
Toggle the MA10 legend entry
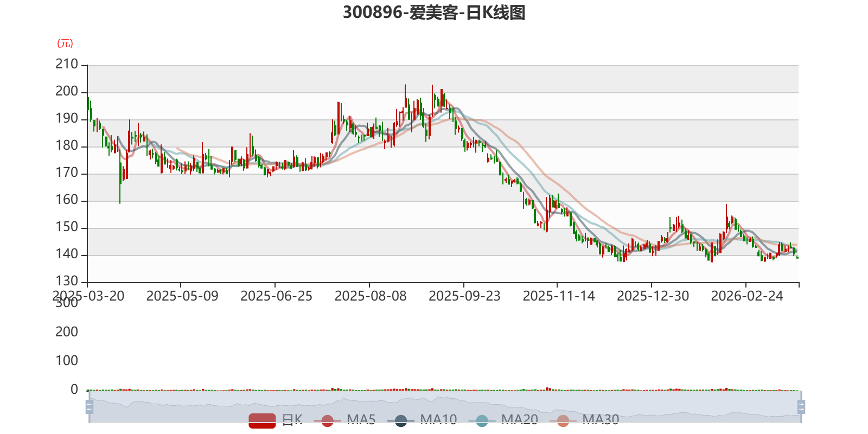(422, 420)
